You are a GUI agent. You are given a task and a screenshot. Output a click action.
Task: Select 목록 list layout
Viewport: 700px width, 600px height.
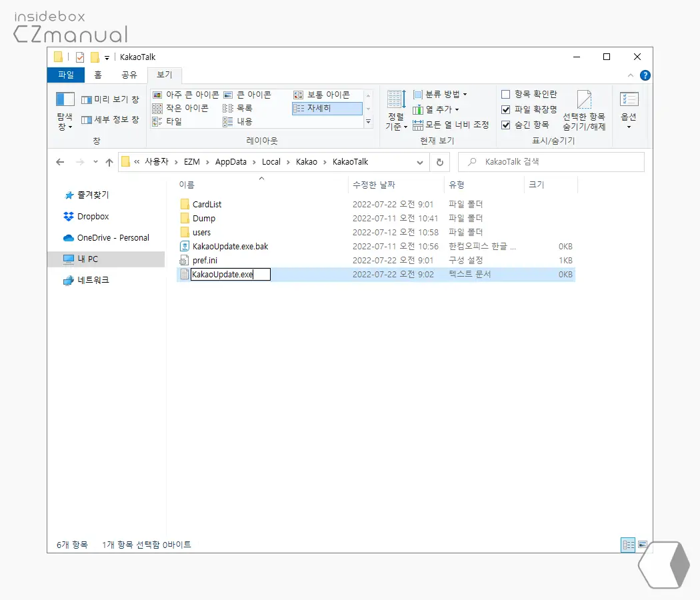237,108
